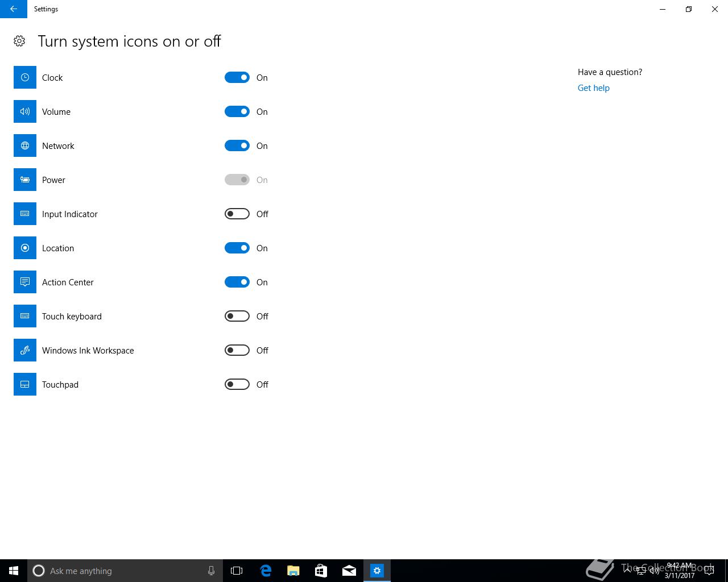Turn off the Network toggle
The height and width of the screenshot is (582, 728).
click(237, 145)
